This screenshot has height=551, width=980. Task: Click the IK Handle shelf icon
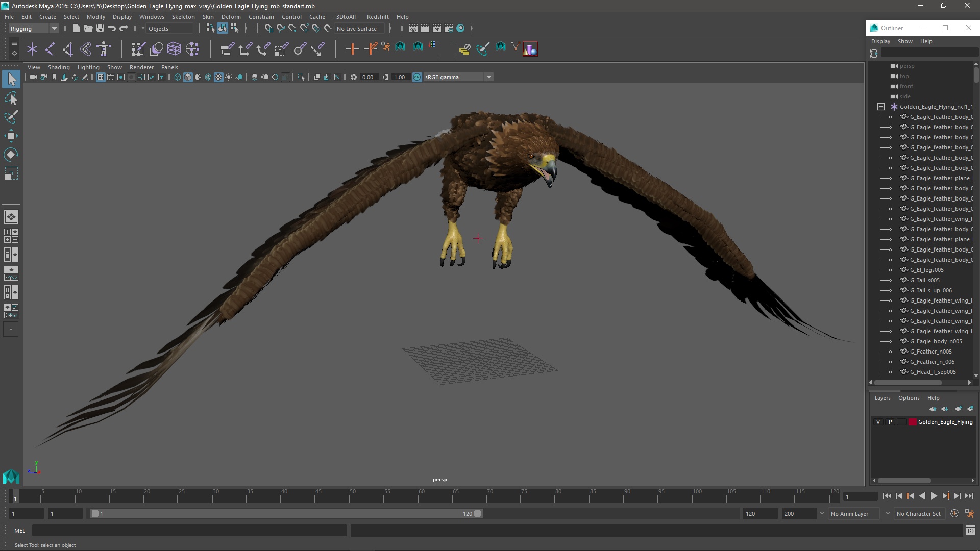pyautogui.click(x=68, y=49)
